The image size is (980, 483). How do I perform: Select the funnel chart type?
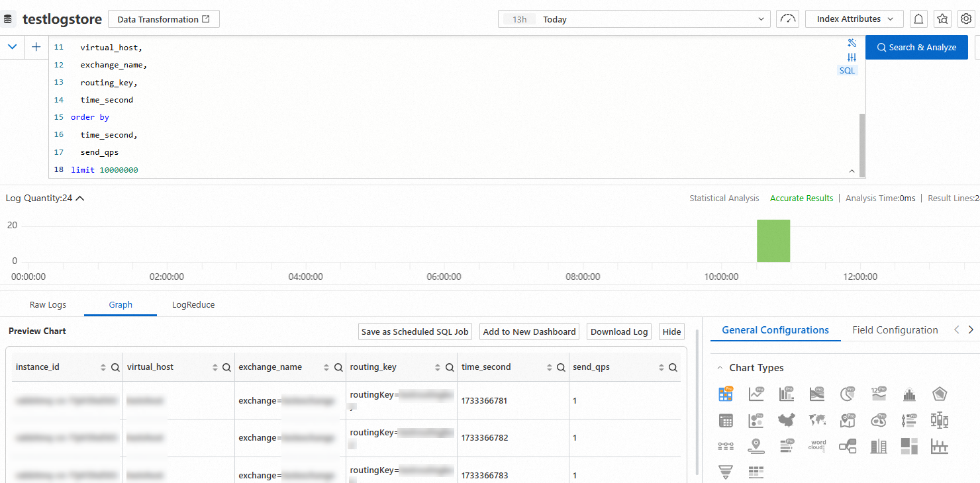[726, 472]
